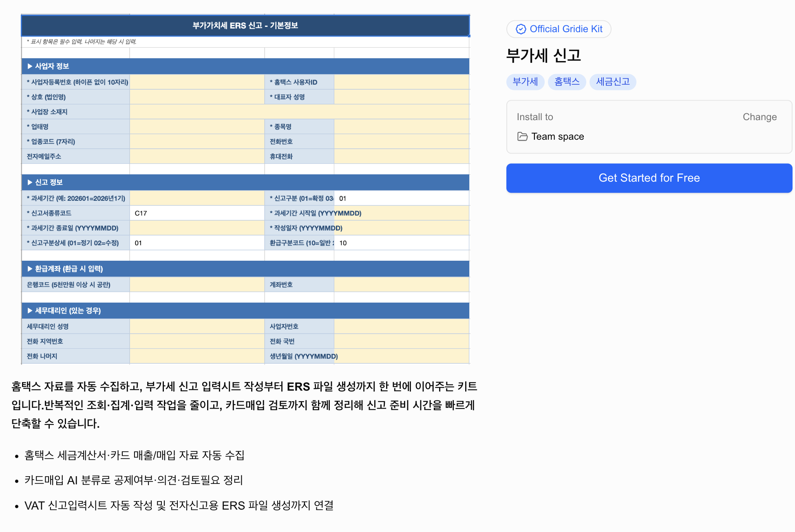Click the 은행코드 input cell
795x532 pixels.
pos(197,284)
